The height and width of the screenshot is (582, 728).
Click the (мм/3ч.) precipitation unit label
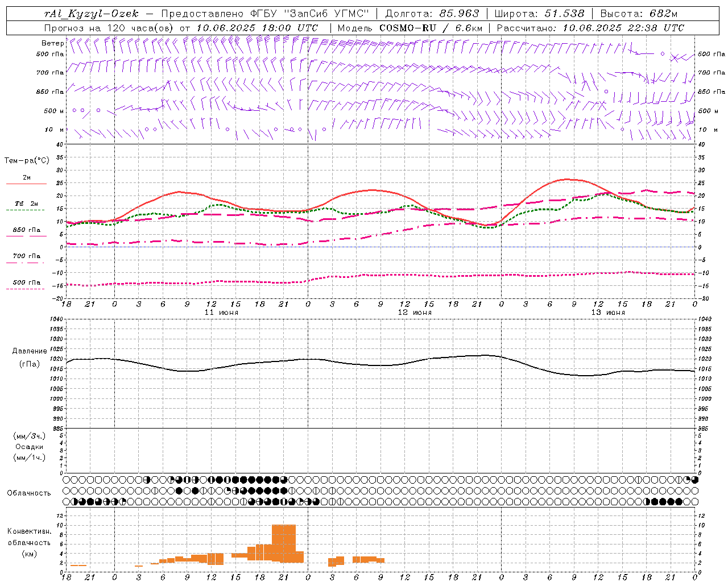click(x=30, y=436)
